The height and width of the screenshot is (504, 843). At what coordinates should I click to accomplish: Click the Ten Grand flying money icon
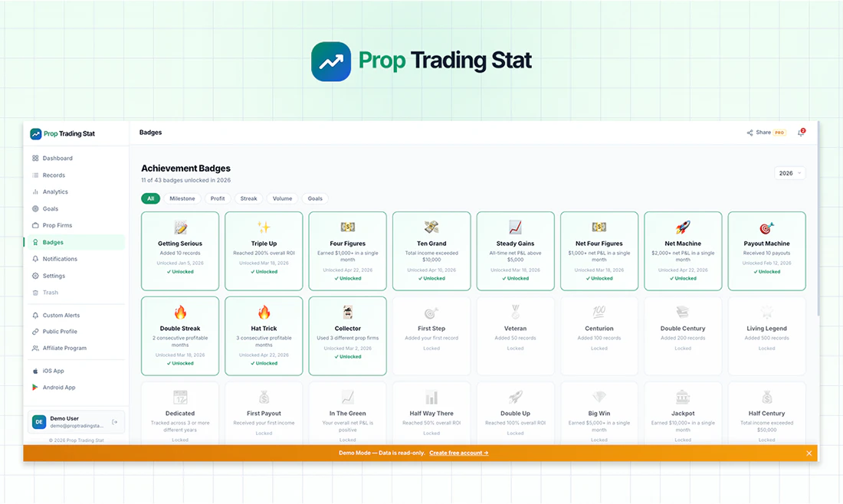[431, 227]
